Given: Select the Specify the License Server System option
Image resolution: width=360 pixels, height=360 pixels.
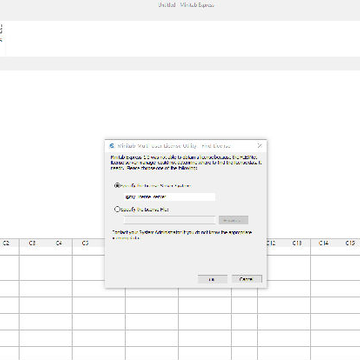Looking at the screenshot, I should click(x=117, y=186).
